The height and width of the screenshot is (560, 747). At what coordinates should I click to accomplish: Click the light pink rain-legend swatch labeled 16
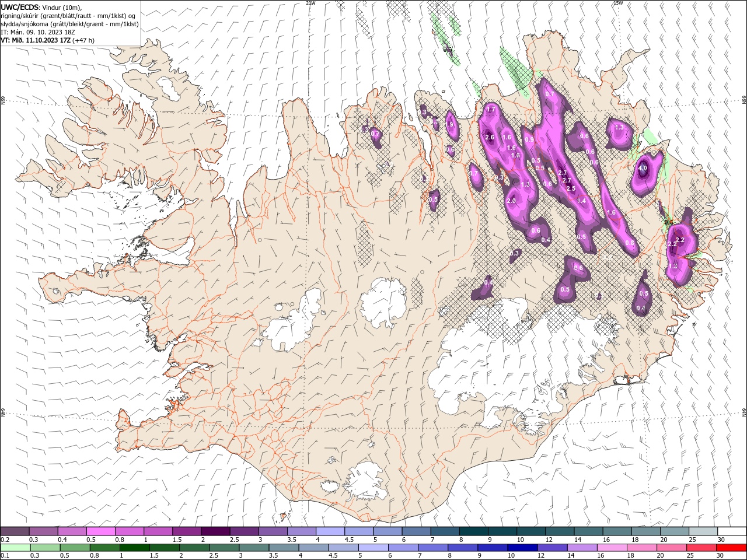coord(613,548)
